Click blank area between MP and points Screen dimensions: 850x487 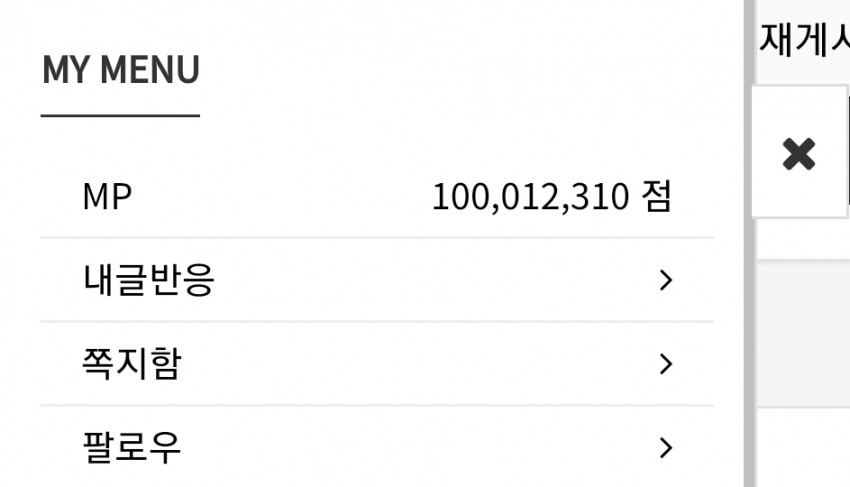point(282,196)
